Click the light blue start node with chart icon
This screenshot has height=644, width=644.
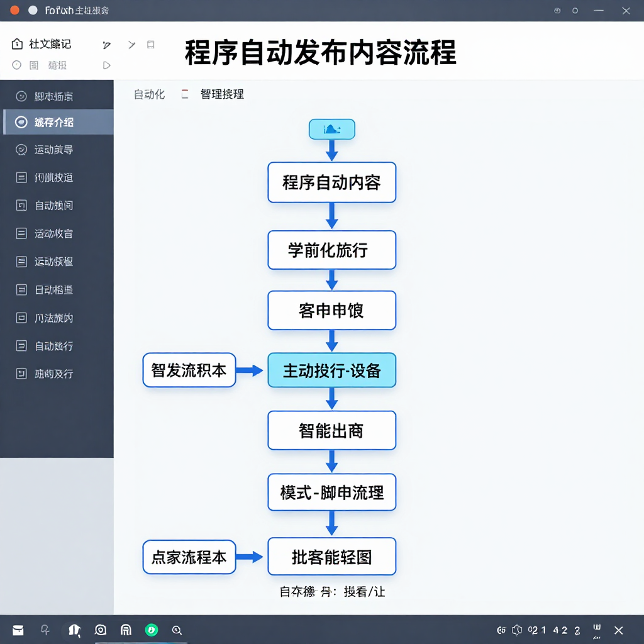click(x=332, y=130)
